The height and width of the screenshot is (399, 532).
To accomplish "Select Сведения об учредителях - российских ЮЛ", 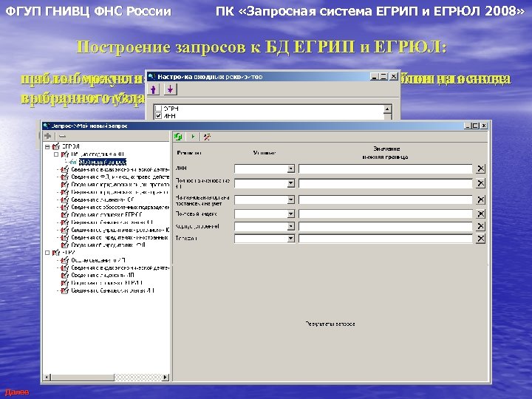I will tap(120, 230).
